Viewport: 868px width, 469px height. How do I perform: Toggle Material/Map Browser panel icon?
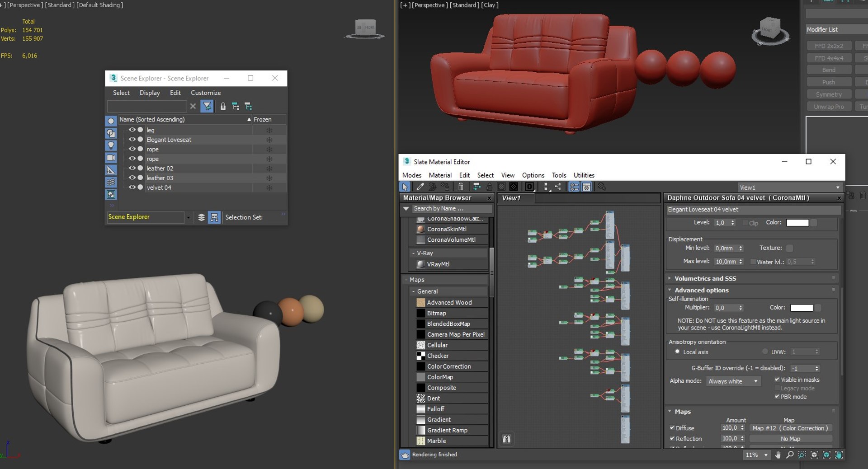[574, 187]
